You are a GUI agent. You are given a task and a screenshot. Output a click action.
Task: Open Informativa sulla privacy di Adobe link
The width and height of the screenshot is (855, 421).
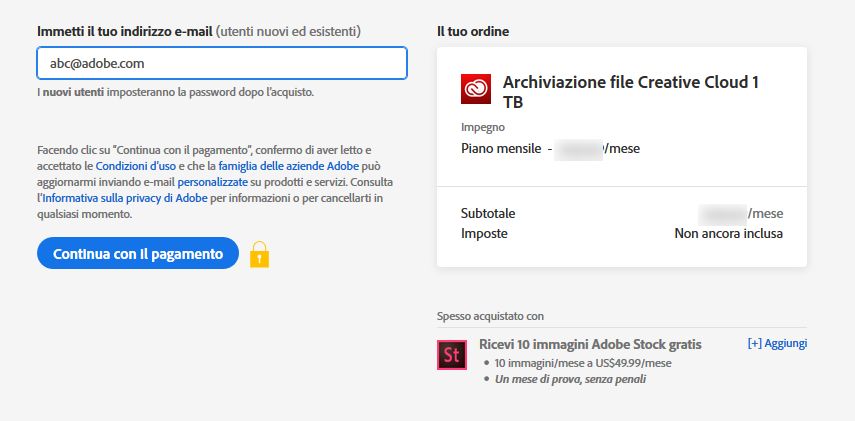click(125, 198)
